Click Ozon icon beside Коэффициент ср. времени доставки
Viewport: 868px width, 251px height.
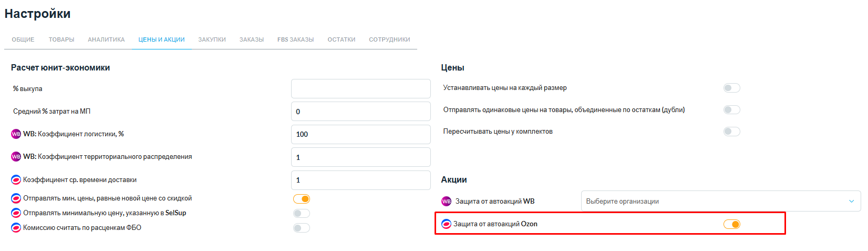tap(16, 180)
